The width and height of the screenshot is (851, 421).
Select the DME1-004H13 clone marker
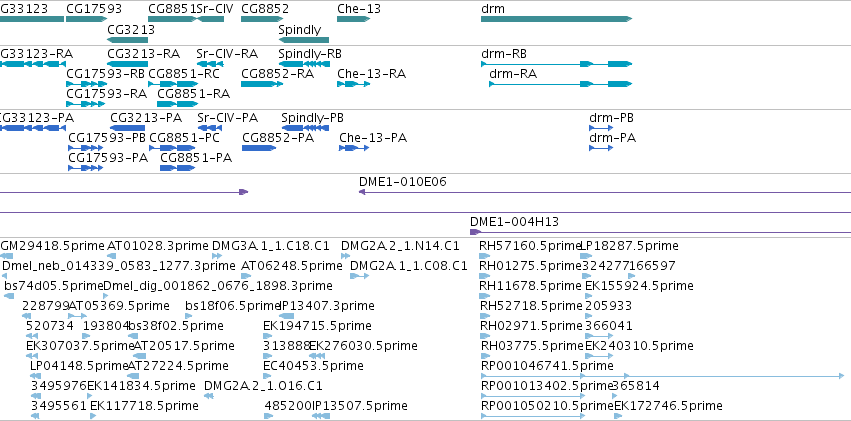click(x=475, y=232)
